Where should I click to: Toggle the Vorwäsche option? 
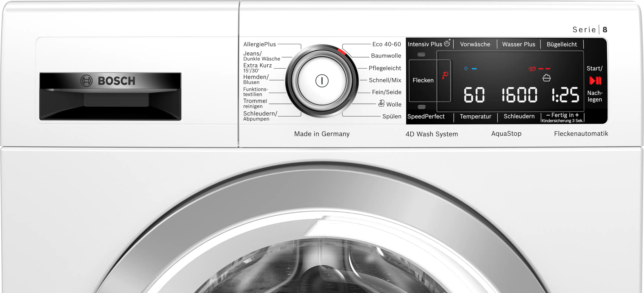coord(475,44)
